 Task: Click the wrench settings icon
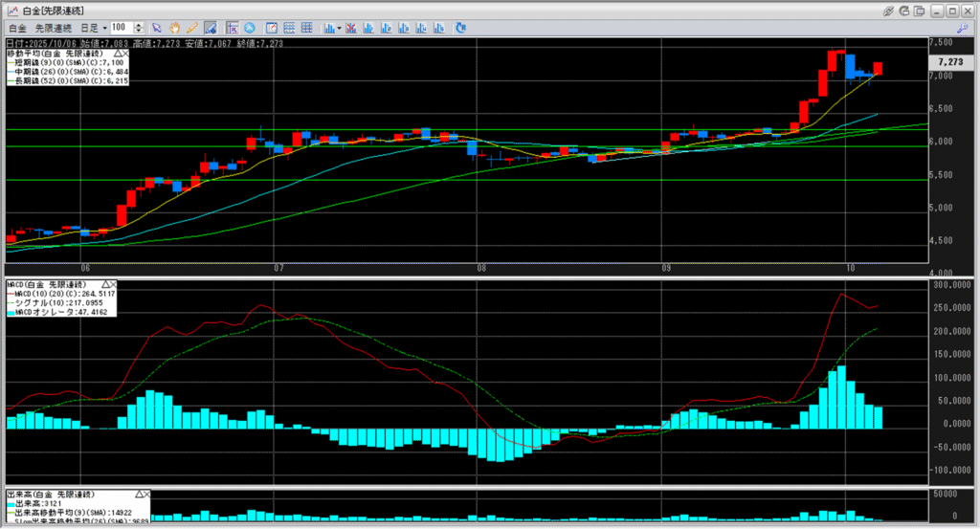pos(963,28)
